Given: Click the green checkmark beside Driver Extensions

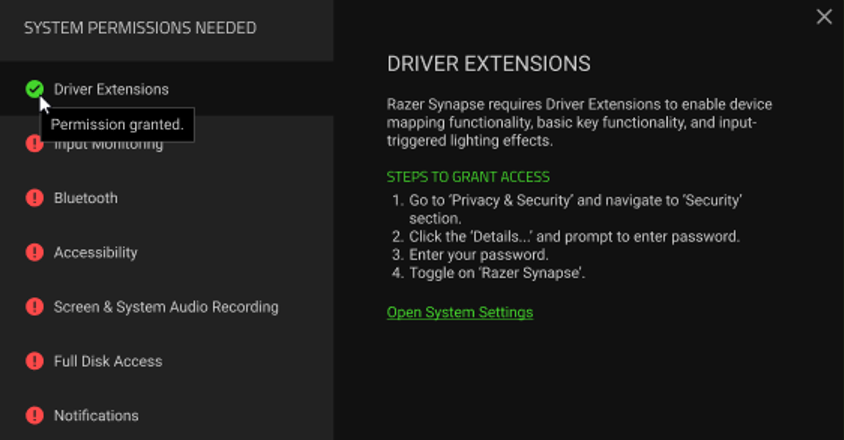Looking at the screenshot, I should (x=35, y=89).
